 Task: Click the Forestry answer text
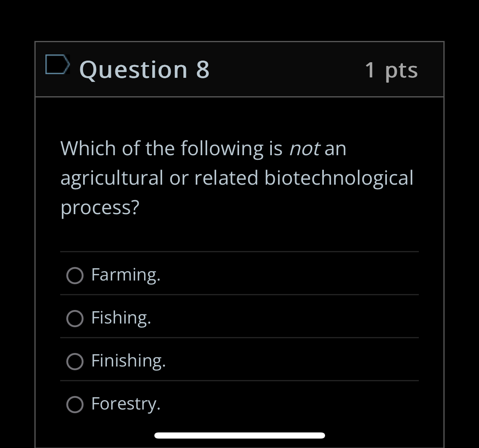pos(126,404)
